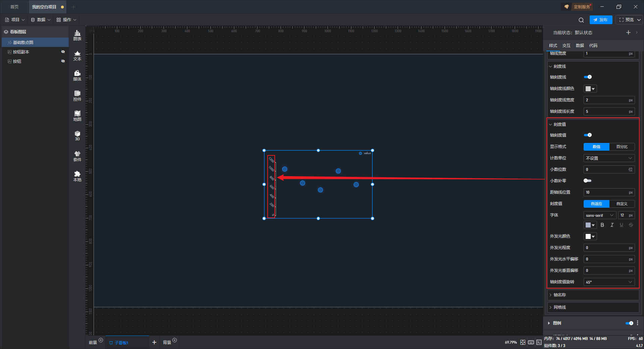This screenshot has width=644, height=349.
Task: Go to the 首页 home tab
Action: click(14, 7)
